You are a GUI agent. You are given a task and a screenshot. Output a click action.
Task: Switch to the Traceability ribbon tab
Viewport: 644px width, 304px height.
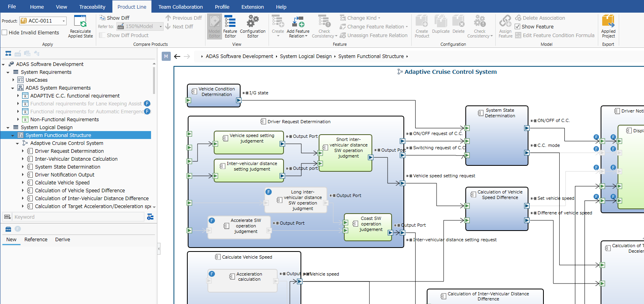pos(92,7)
